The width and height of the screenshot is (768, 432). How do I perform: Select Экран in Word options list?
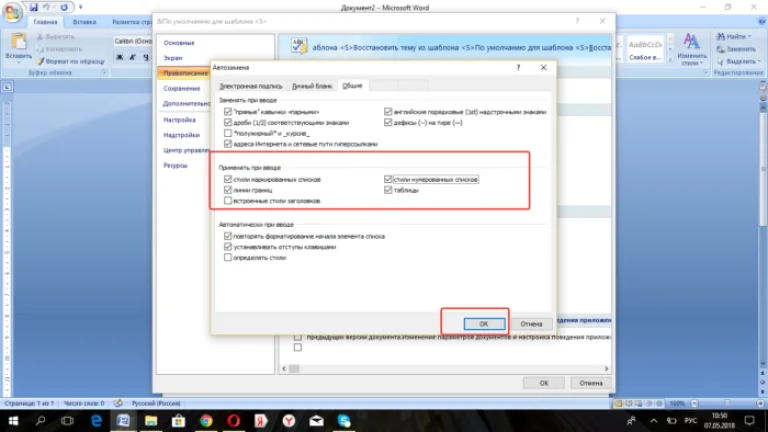(x=173, y=58)
